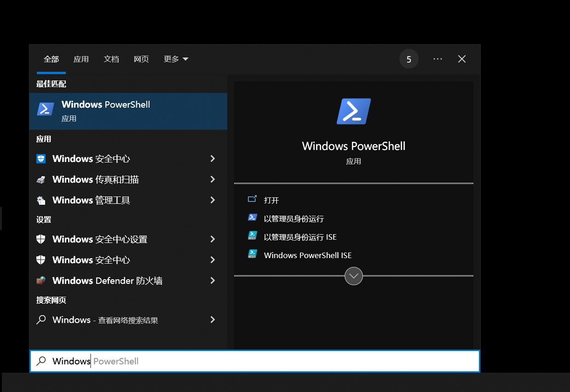570x392 pixels.
Task: Expand Windows Defender 防火墙 result arrow
Action: coord(213,281)
